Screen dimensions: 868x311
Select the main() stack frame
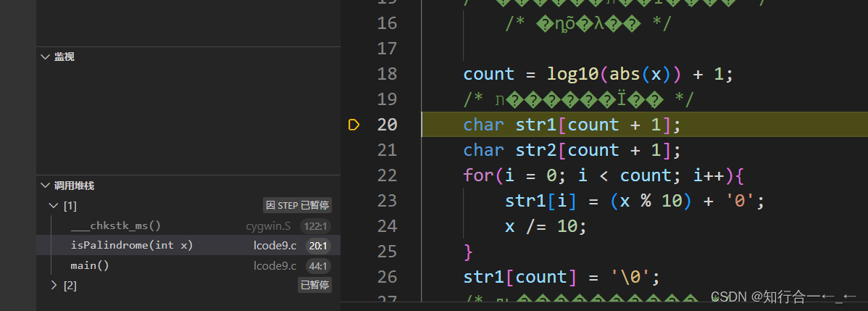[x=188, y=265]
